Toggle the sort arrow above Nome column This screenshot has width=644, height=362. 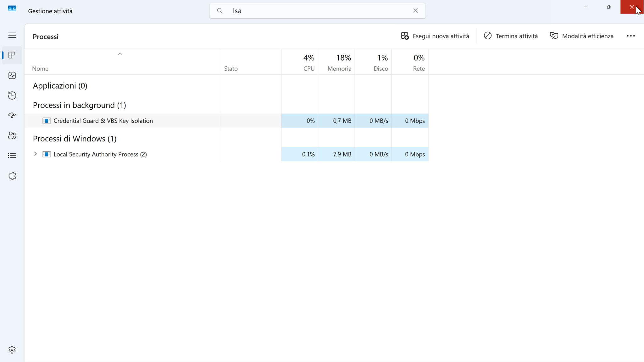click(119, 53)
